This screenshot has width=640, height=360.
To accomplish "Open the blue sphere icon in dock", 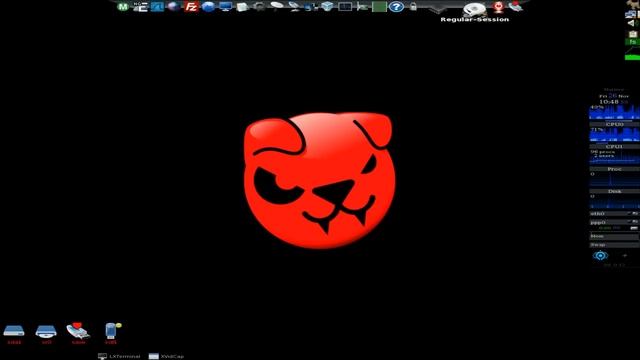I will click(x=208, y=7).
